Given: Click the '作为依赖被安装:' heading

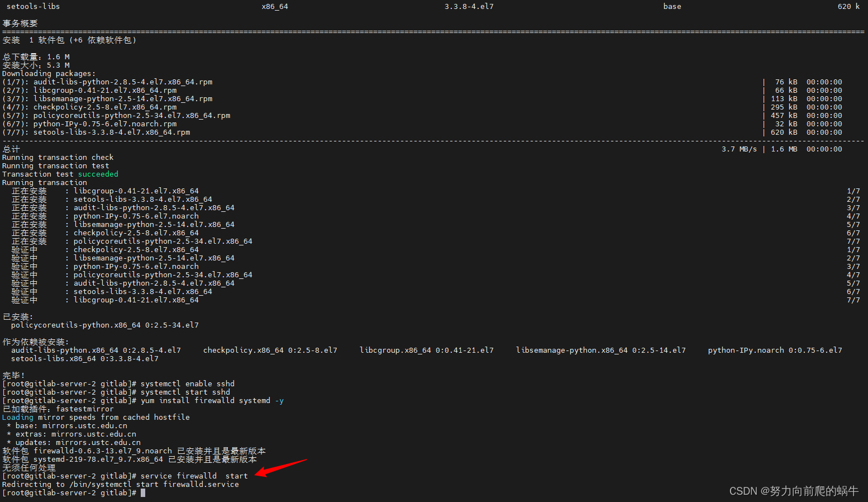Looking at the screenshot, I should pos(36,342).
